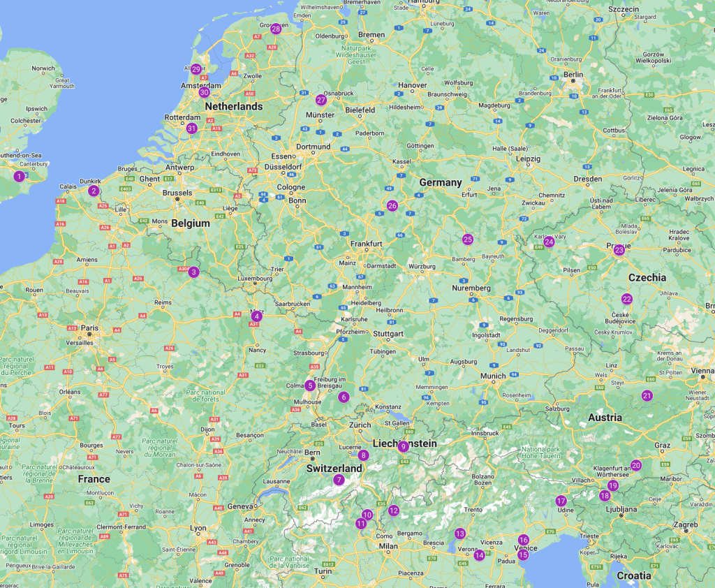Click the Paris city label
Image resolution: width=715 pixels, height=588 pixels.
[89, 327]
